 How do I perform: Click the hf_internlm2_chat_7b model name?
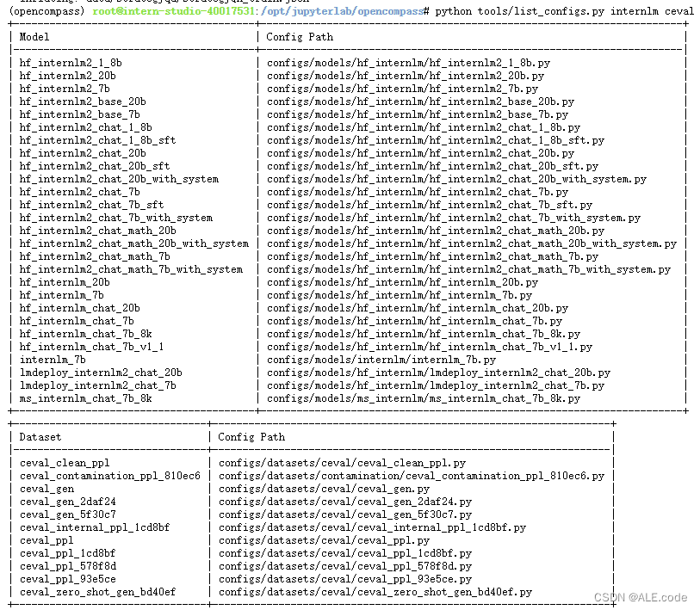pyautogui.click(x=79, y=193)
